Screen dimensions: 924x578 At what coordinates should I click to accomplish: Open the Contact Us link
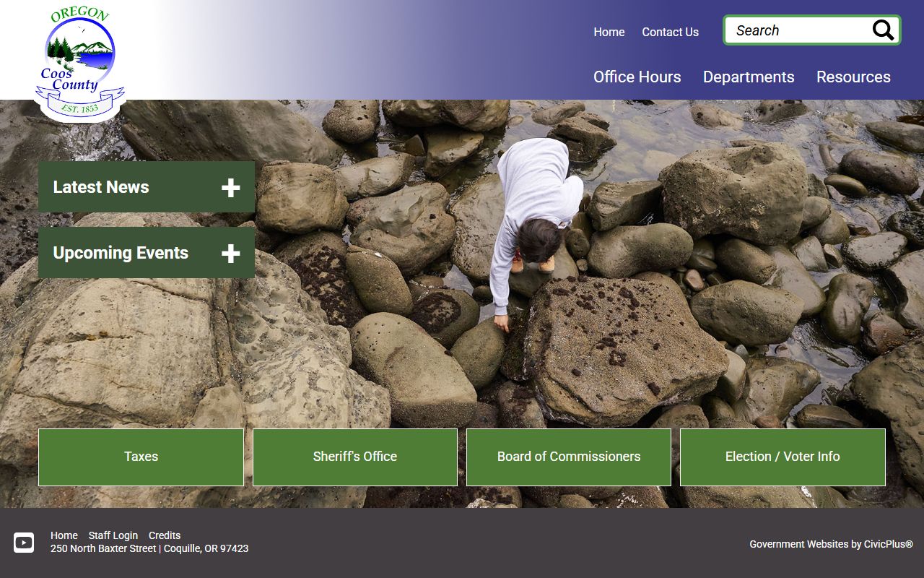pos(670,32)
